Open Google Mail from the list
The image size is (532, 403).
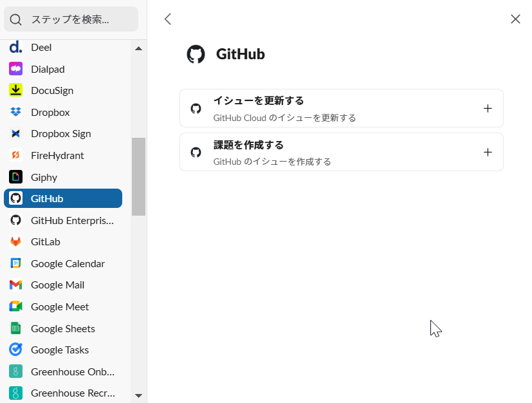[57, 285]
